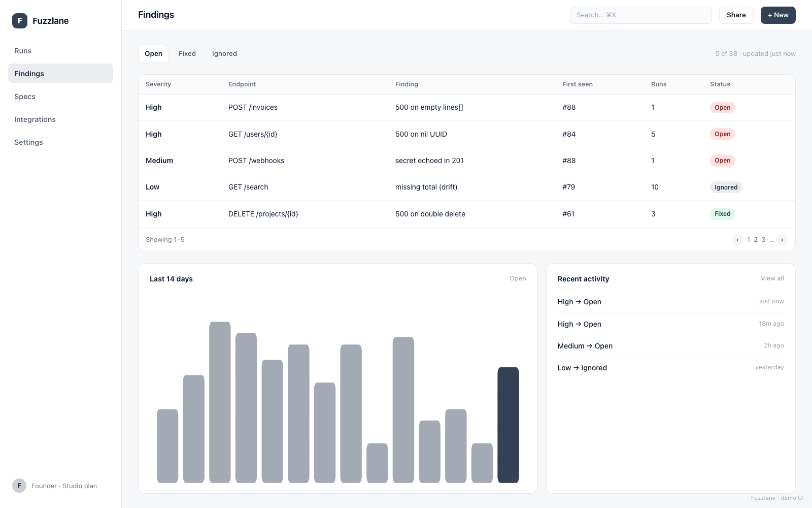Image resolution: width=812 pixels, height=508 pixels.
Task: Select page 1 in pagination
Action: point(749,240)
